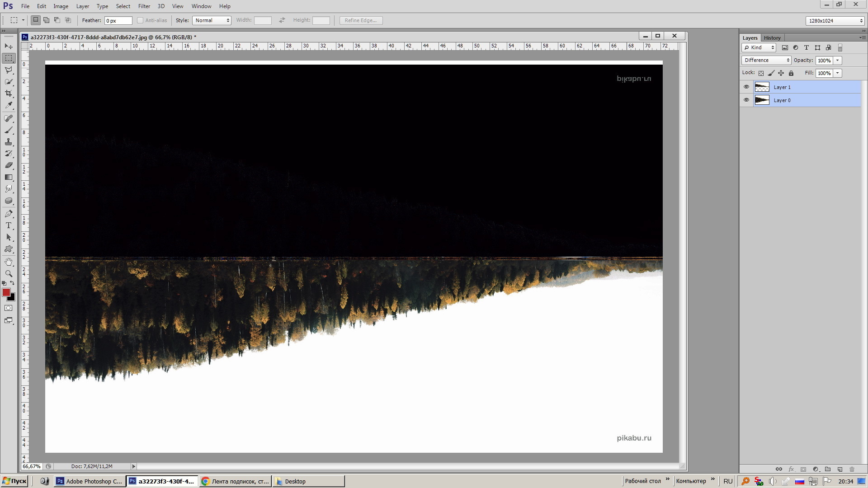Choose the Hand tool
Screen dimensions: 868x488
(x=9, y=262)
